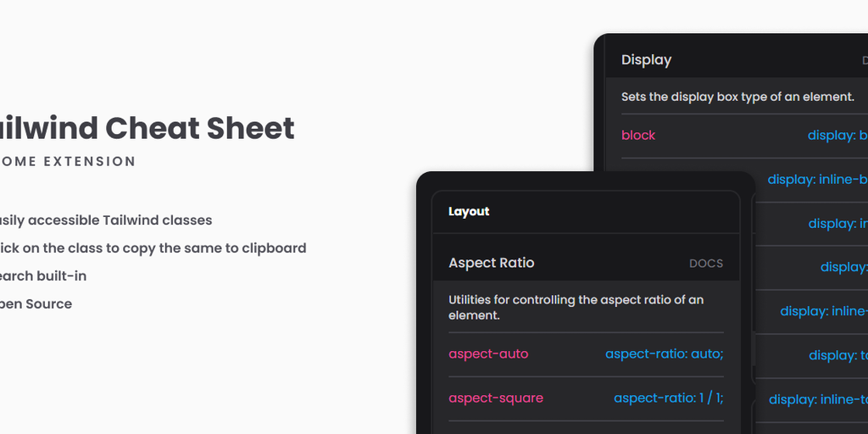The image size is (868, 434).
Task: Click the truncated 'display: b' value beside block
Action: 837,135
